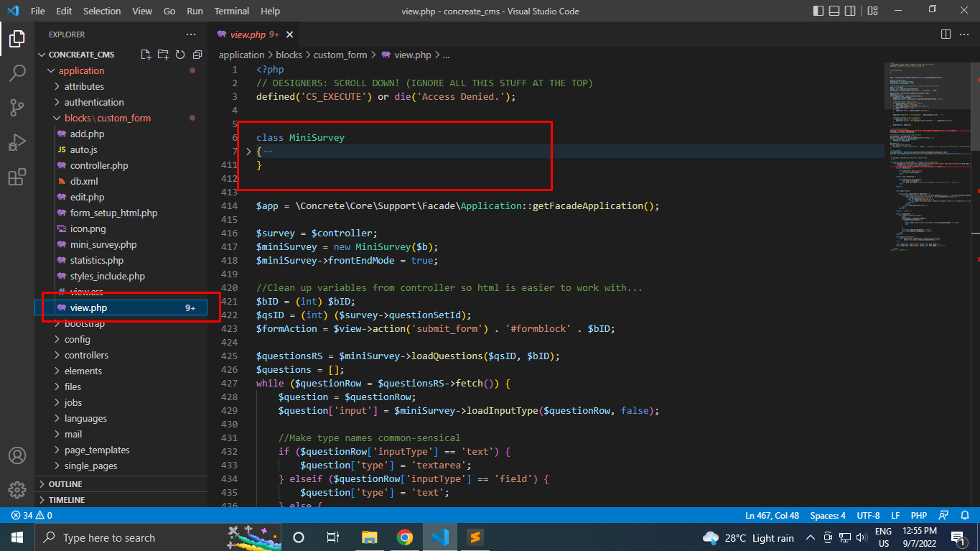Open Explorer more actions ellipsis
Viewport: 980px width, 551px height.
(191, 34)
